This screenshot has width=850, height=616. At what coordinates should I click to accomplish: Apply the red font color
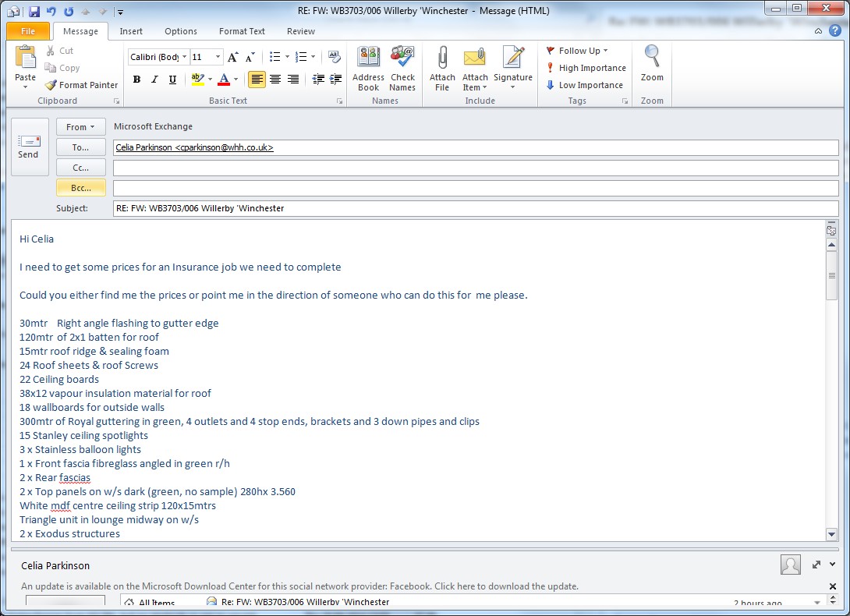tap(223, 80)
